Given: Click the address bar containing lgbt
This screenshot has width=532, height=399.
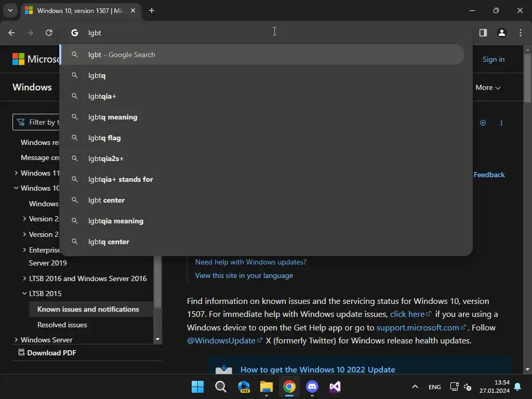Looking at the screenshot, I should [265, 33].
